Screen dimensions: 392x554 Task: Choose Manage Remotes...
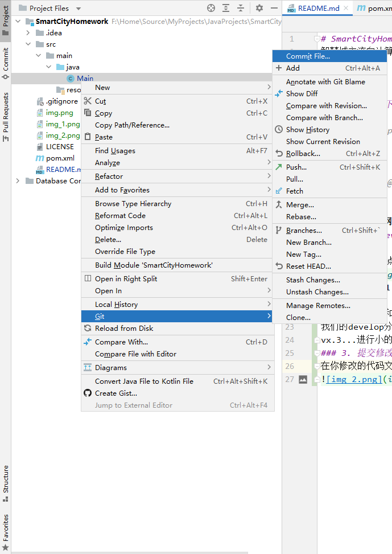pos(329,306)
